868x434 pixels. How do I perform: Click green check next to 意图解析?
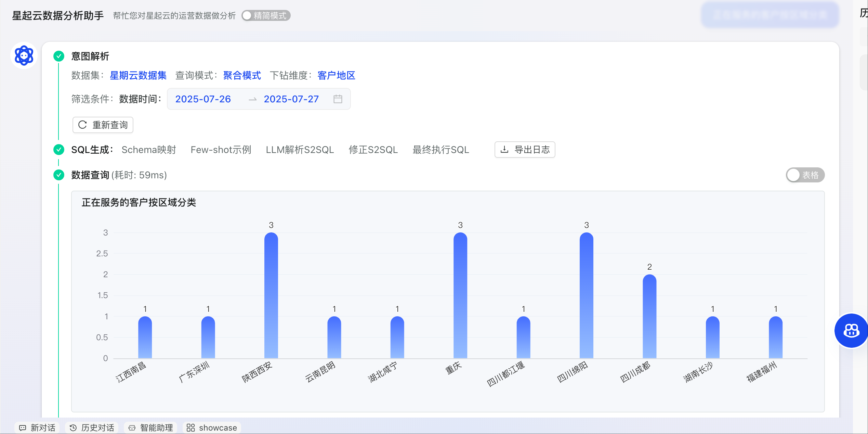point(59,56)
